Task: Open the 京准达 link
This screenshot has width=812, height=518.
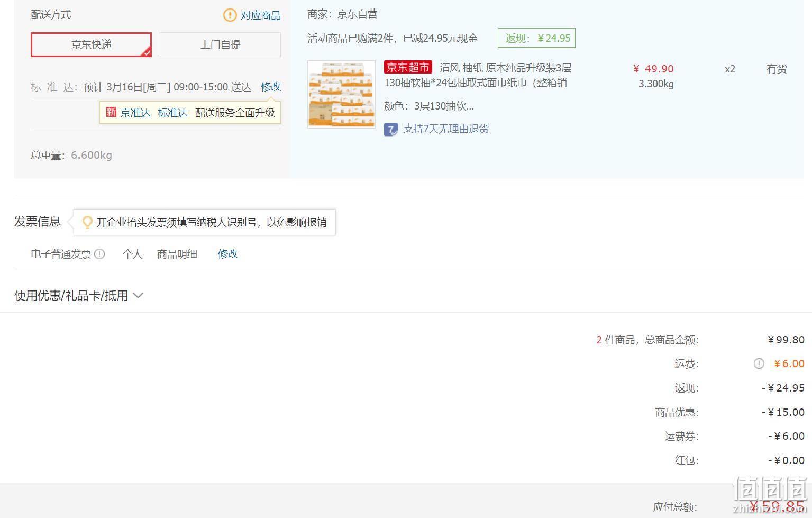Action: pyautogui.click(x=135, y=113)
